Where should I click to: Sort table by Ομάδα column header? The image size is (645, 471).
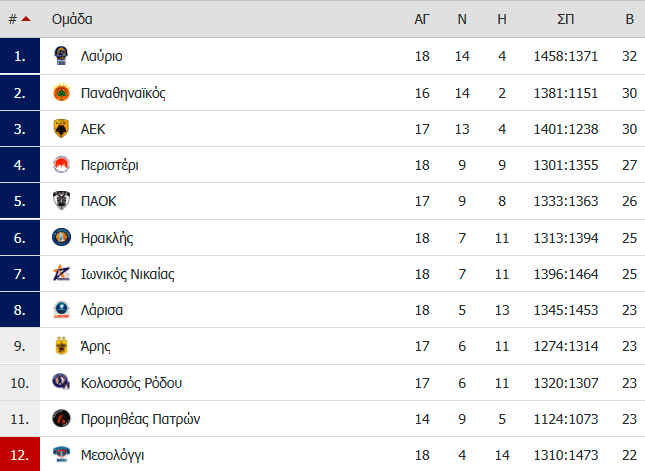click(72, 19)
